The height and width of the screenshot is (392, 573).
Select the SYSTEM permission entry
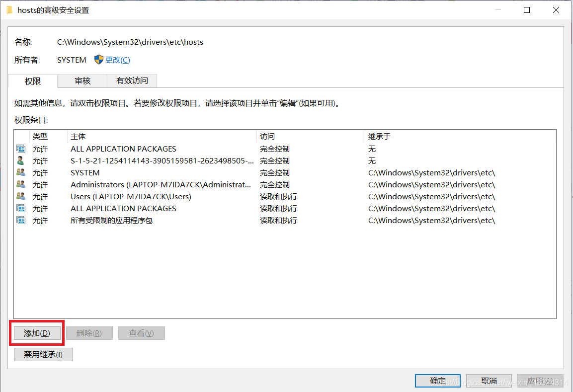84,172
